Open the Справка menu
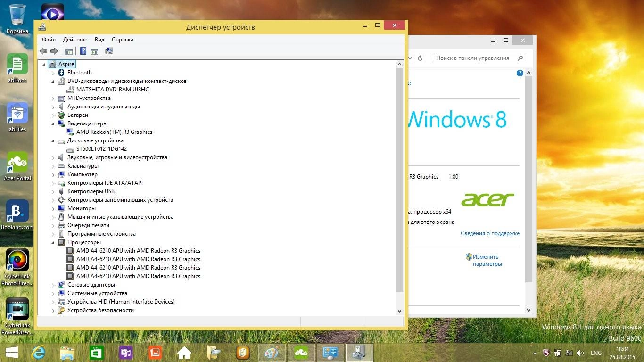 coord(123,40)
